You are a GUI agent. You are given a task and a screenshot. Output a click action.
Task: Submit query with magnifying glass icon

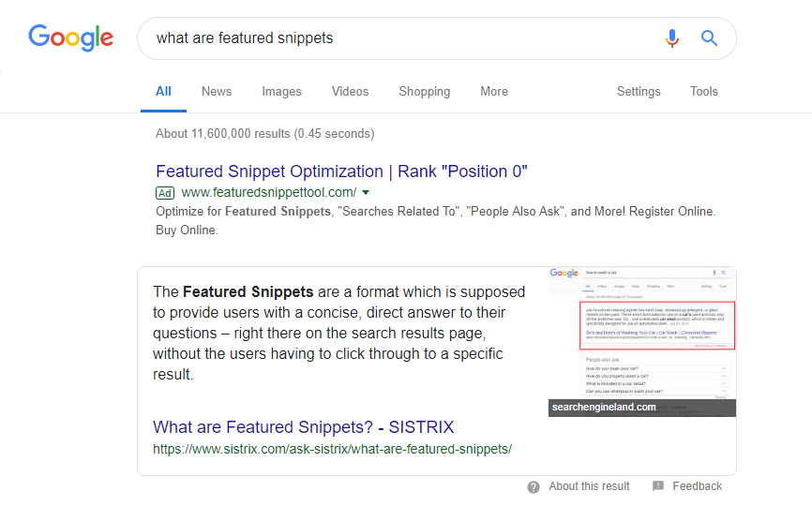tap(709, 37)
